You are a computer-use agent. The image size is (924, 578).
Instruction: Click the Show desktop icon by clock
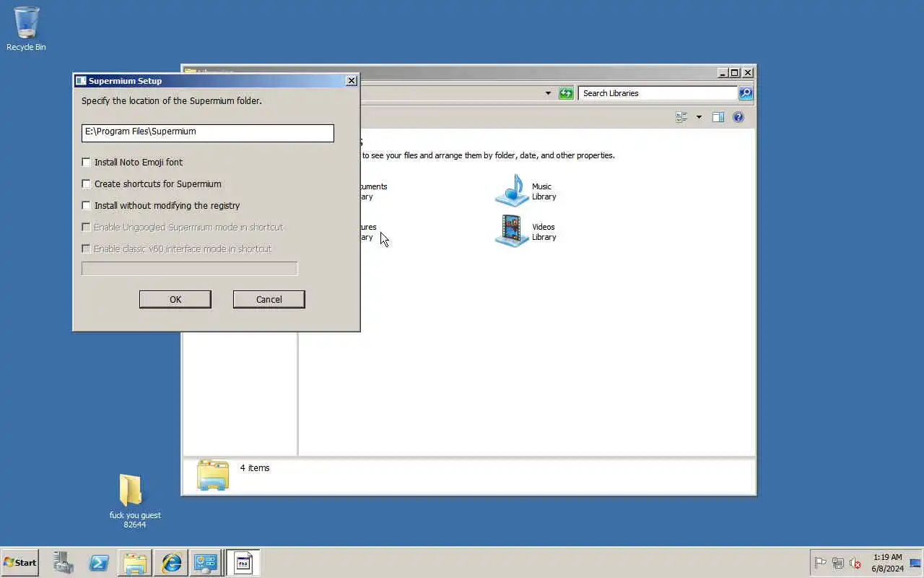click(915, 563)
